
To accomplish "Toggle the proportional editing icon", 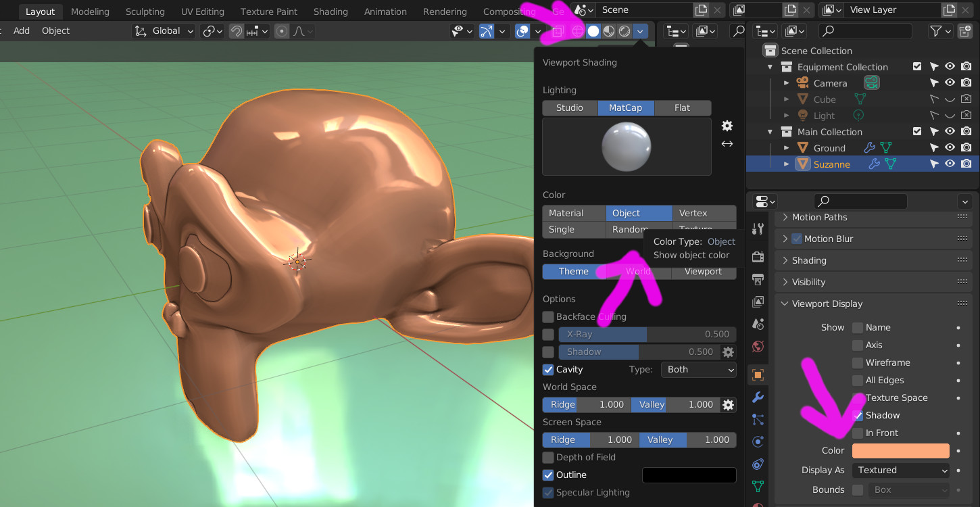I will (283, 31).
